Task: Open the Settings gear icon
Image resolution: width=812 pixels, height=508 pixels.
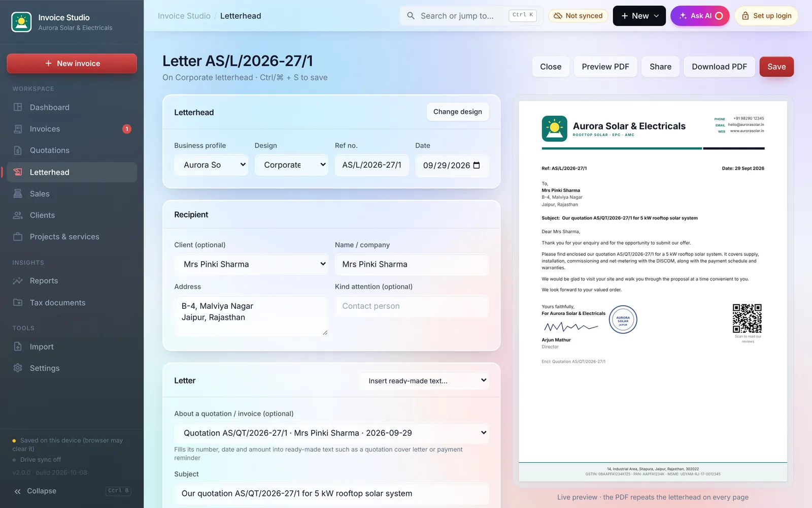Action: (18, 368)
